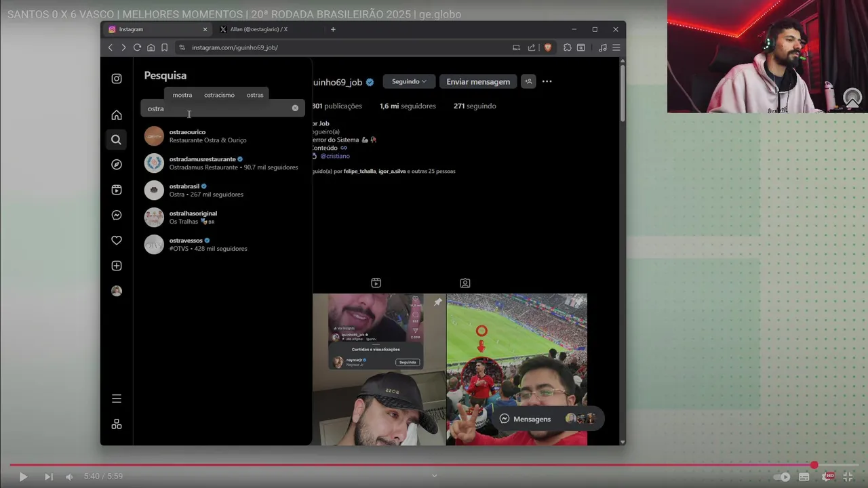Choose suggestion 'ostracismo'

pos(219,95)
